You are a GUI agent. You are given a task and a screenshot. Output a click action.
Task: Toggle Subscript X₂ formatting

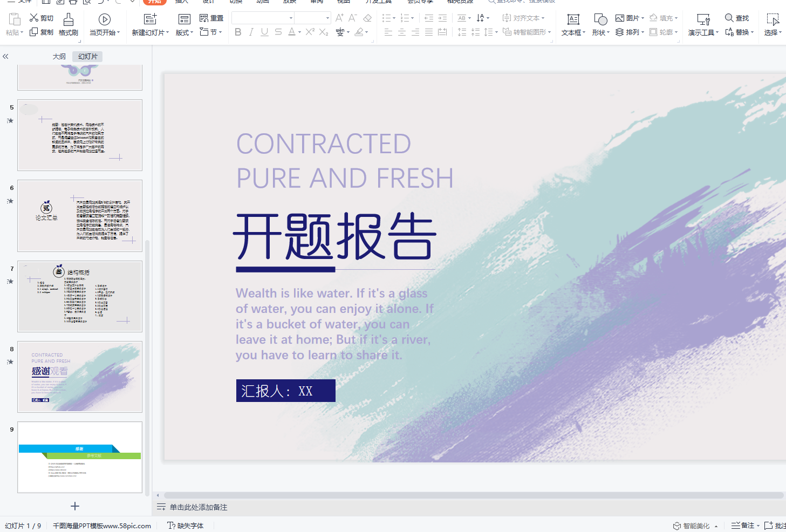pyautogui.click(x=324, y=32)
